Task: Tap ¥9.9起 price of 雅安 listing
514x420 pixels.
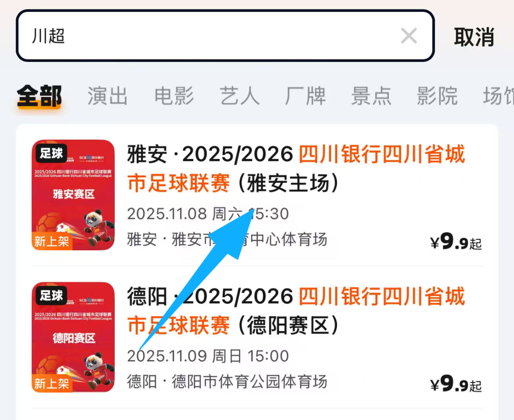Action: tap(456, 242)
